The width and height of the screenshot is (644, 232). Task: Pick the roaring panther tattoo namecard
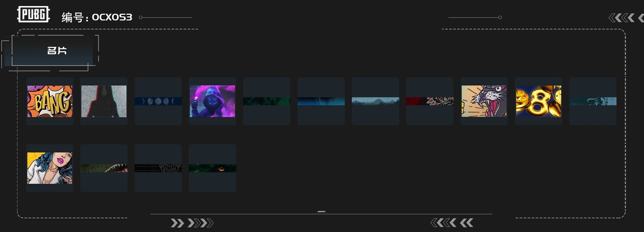click(x=484, y=101)
